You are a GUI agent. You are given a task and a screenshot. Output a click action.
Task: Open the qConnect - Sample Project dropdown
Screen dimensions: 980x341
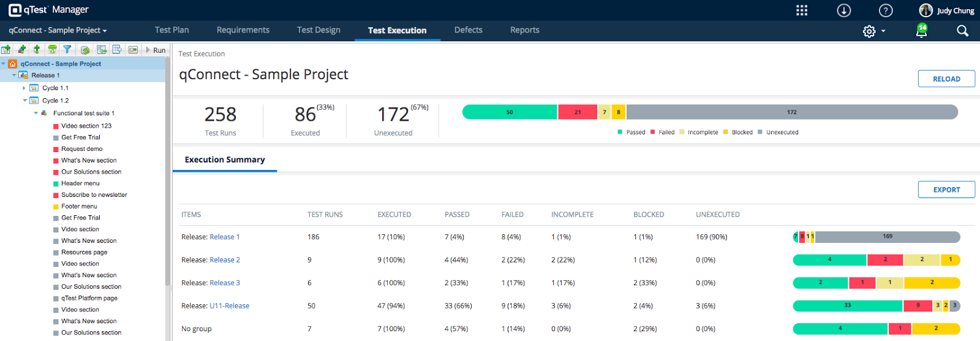(x=58, y=30)
